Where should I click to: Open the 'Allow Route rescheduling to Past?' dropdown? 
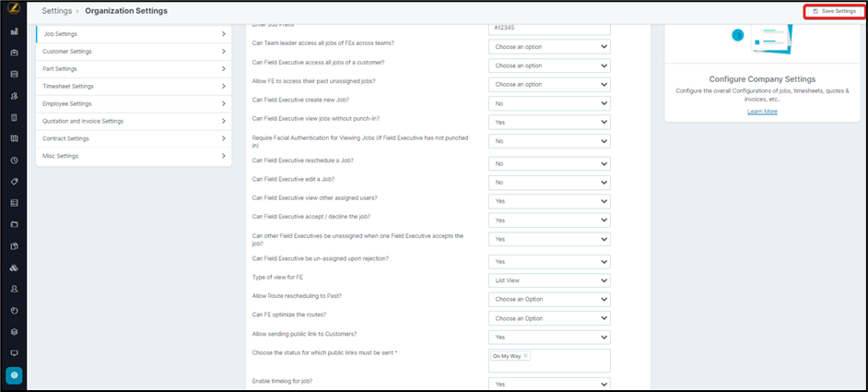pyautogui.click(x=549, y=299)
